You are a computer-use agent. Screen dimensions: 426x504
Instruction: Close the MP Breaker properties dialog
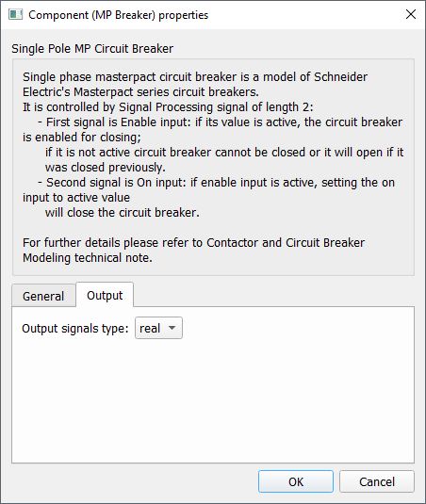point(411,14)
